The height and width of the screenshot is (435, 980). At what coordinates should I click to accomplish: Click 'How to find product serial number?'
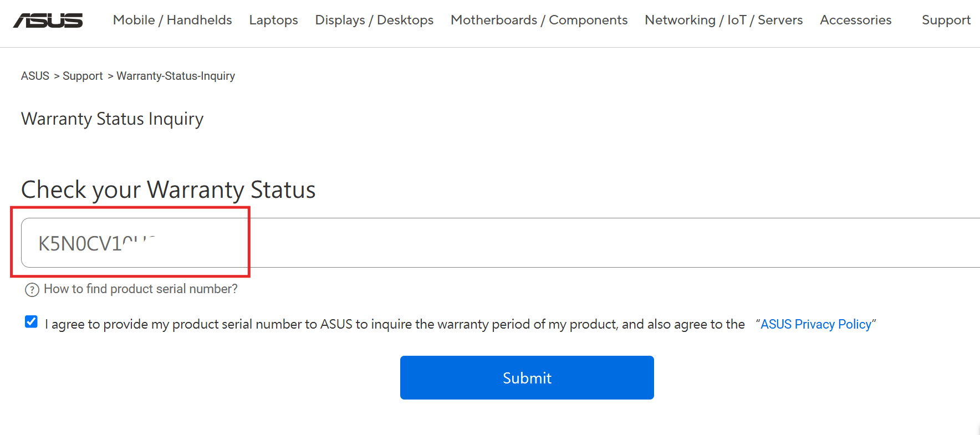(141, 289)
